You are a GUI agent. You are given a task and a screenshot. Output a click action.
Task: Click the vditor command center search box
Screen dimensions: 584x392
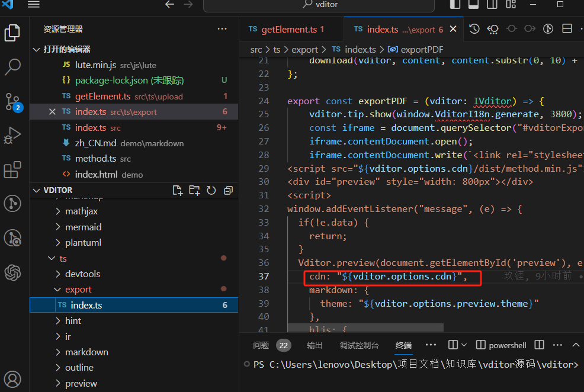click(x=319, y=5)
